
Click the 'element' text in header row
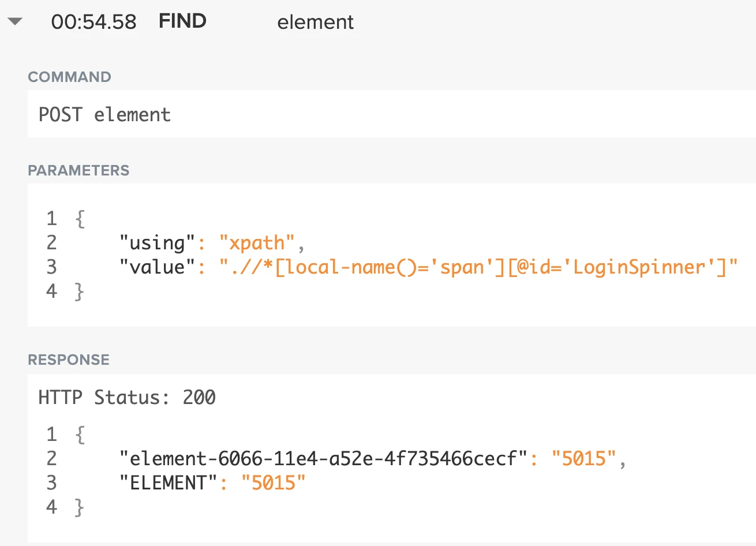tap(315, 22)
